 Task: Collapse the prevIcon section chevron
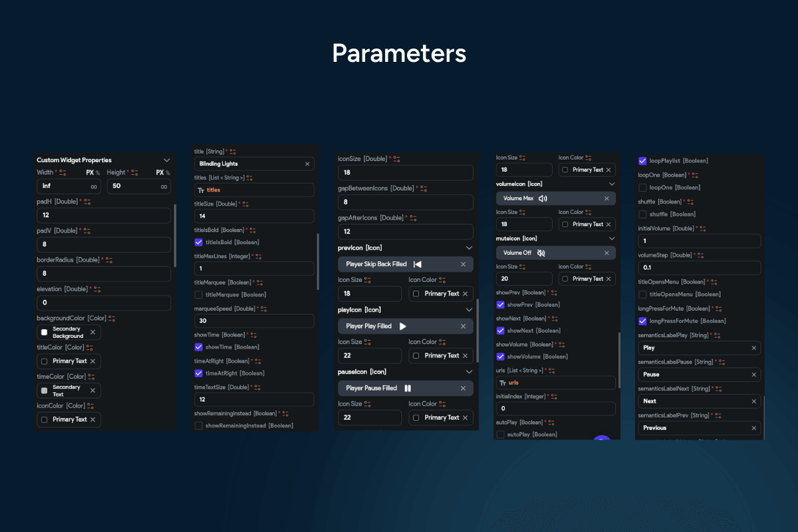(469, 247)
